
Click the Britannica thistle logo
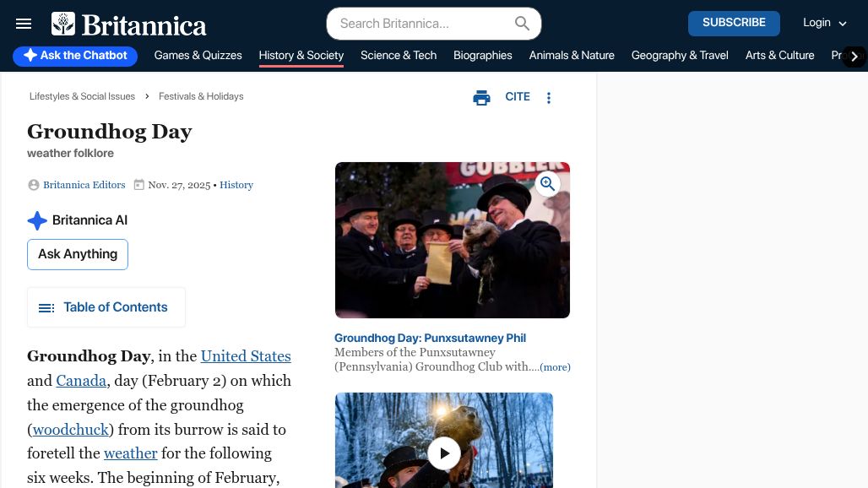[x=63, y=24]
